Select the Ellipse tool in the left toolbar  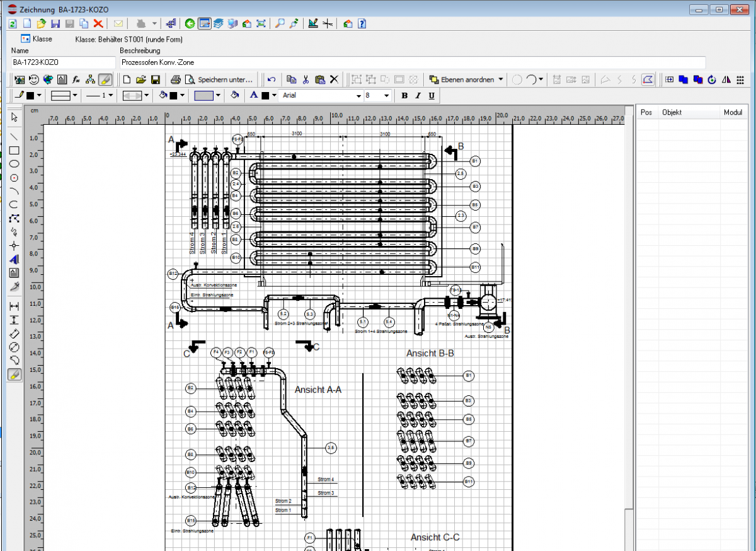[x=13, y=164]
